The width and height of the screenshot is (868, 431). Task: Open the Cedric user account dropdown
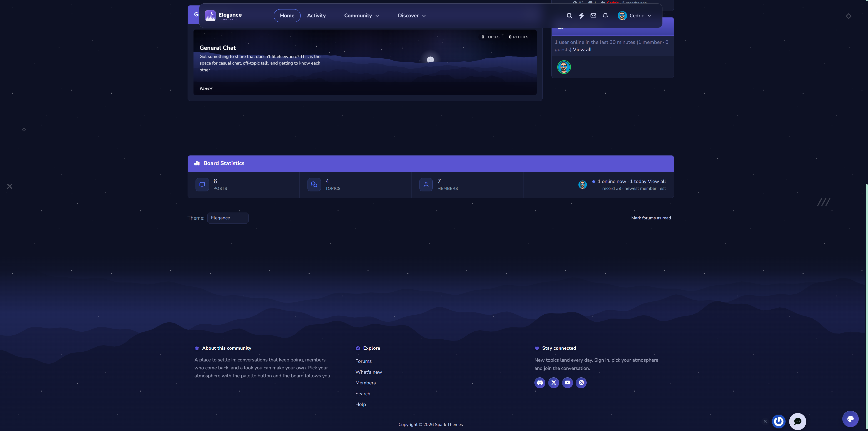pos(635,15)
